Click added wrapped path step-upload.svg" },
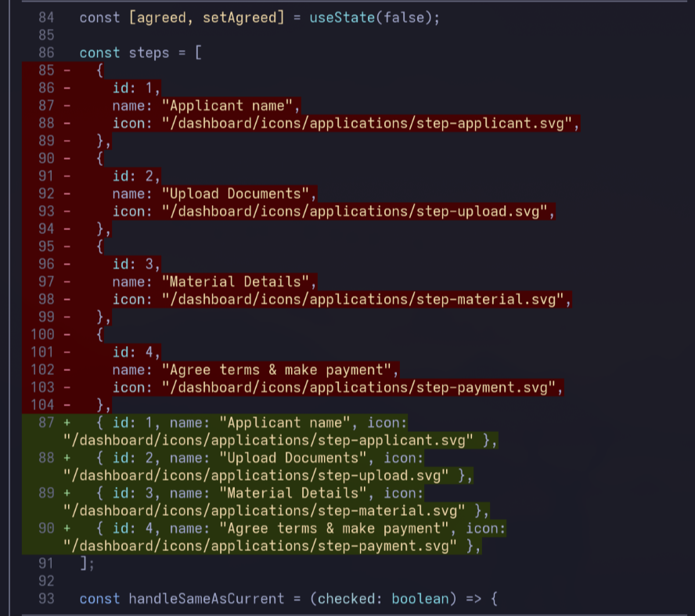The image size is (695, 616). tap(268, 476)
